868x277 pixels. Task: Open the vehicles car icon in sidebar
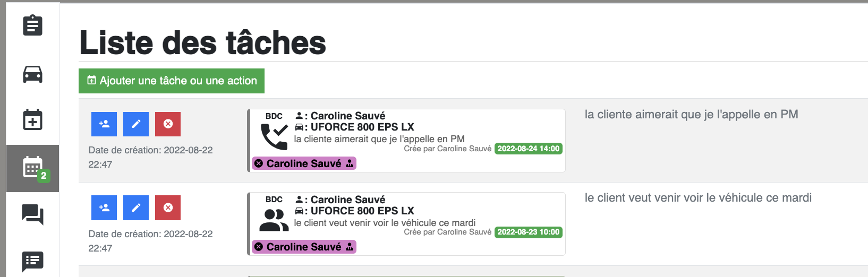pyautogui.click(x=33, y=74)
